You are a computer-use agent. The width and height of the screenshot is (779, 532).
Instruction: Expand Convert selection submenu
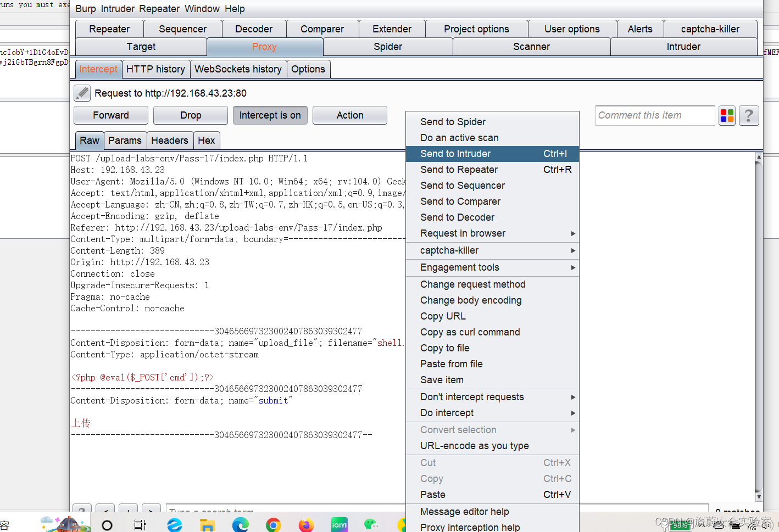[492, 430]
